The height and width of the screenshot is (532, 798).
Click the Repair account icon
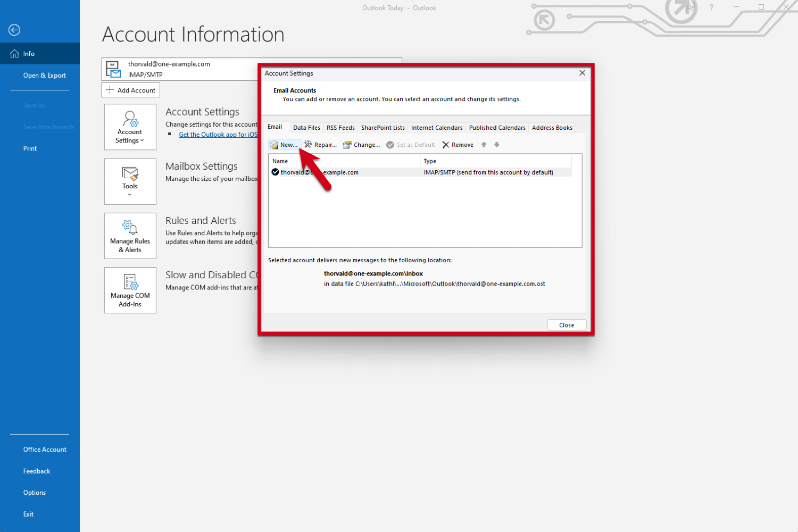(x=308, y=144)
